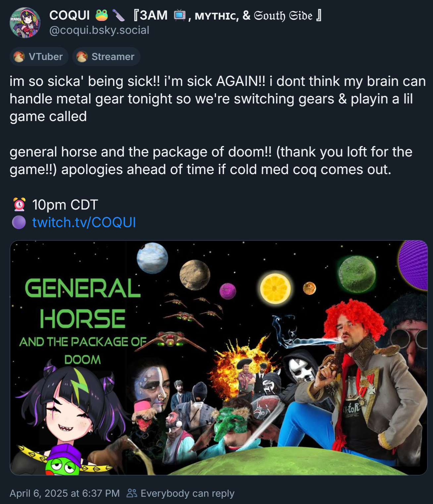Click the COQUI display name

click(x=70, y=15)
